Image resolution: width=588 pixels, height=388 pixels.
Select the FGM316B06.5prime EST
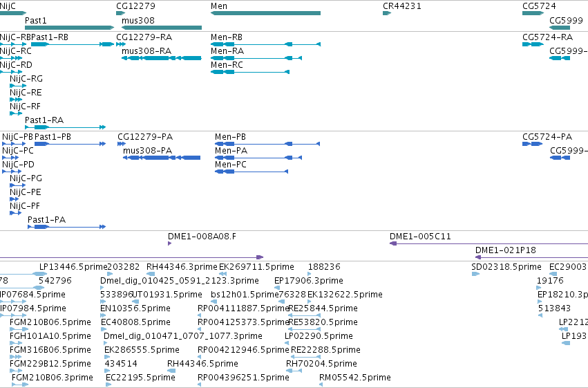(x=15, y=358)
